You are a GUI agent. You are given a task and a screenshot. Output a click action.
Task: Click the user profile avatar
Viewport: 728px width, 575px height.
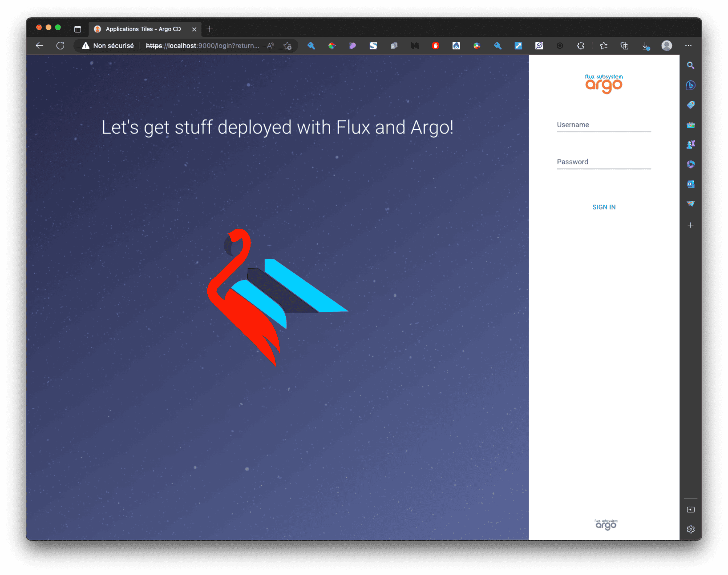point(666,46)
